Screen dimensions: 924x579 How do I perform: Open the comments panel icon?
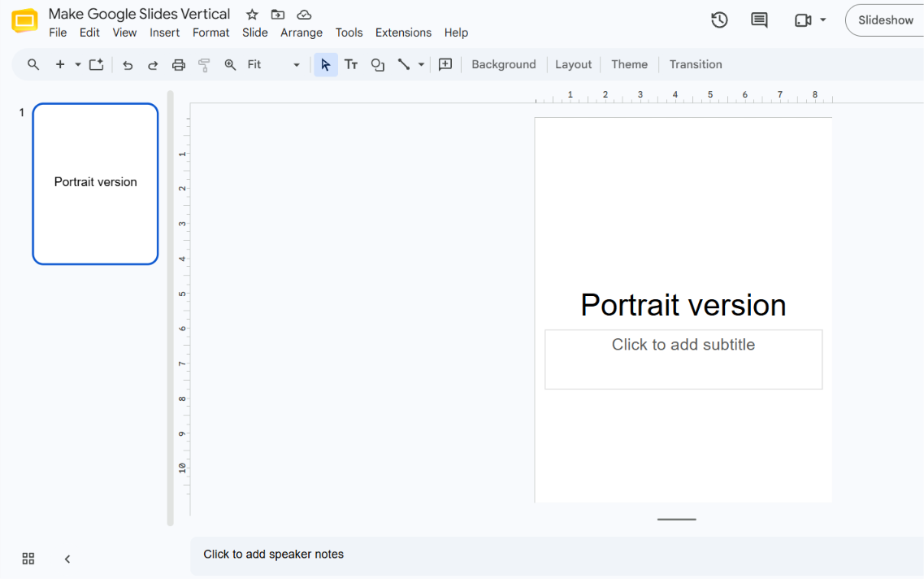click(x=759, y=20)
